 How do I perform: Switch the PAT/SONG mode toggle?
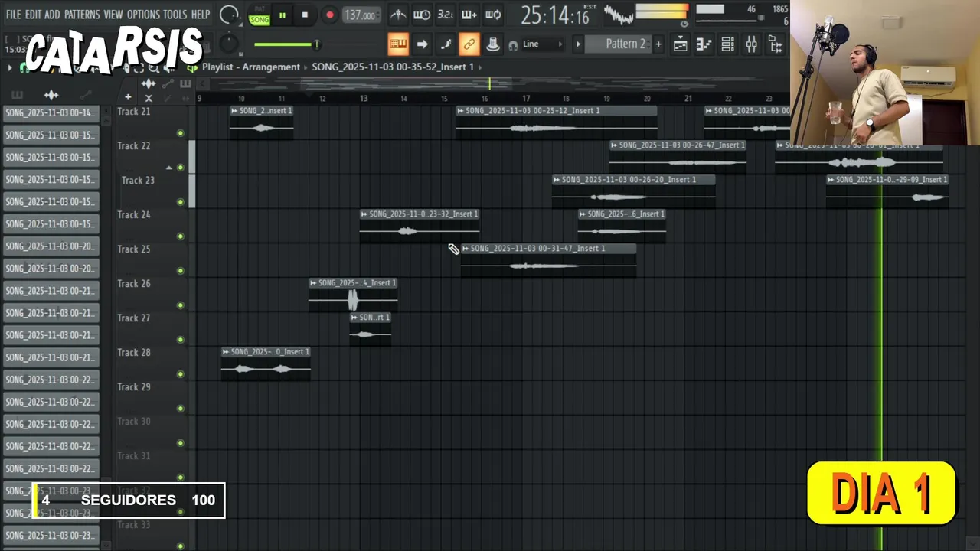pos(260,15)
